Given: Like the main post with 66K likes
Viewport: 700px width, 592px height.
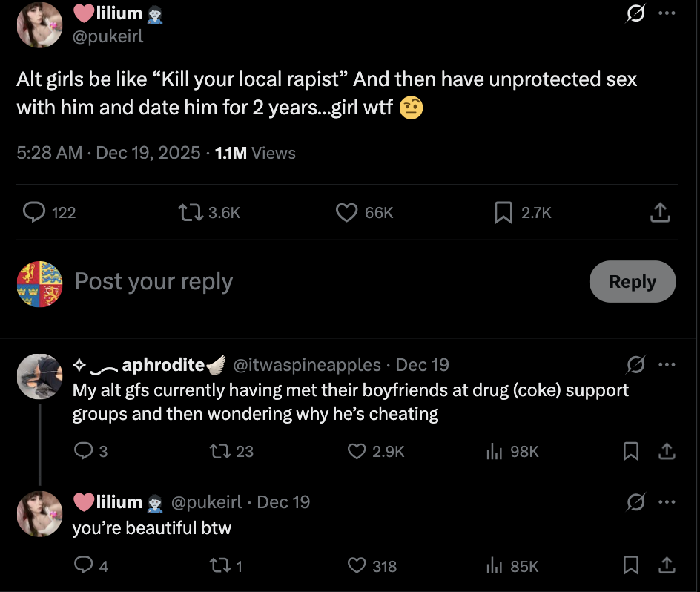Looking at the screenshot, I should (347, 213).
